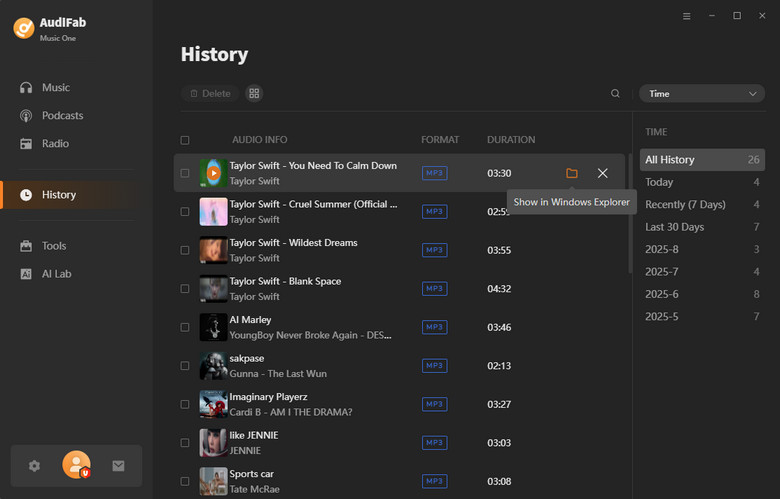Image resolution: width=780 pixels, height=499 pixels.
Task: Filter history by 2025-6
Action: click(702, 294)
